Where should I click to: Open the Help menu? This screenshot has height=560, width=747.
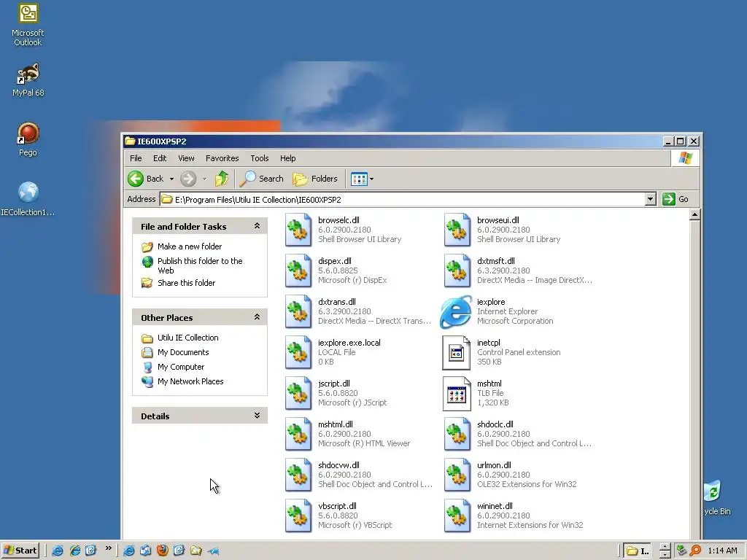click(x=287, y=158)
